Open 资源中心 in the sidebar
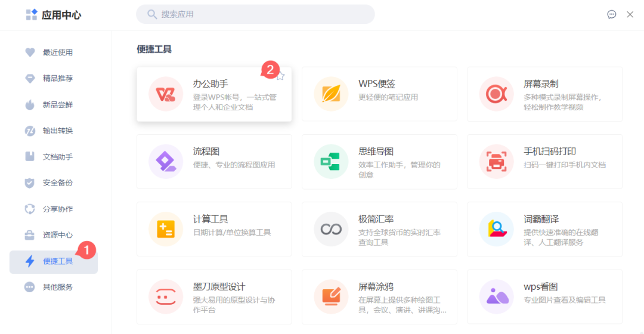Image resolution: width=644 pixels, height=334 pixels. (x=54, y=235)
